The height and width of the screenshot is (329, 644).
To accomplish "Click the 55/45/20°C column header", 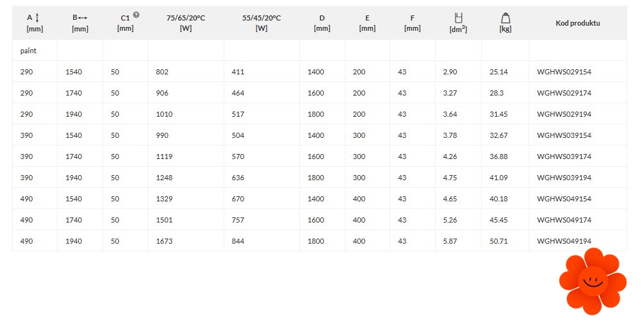I will point(261,23).
